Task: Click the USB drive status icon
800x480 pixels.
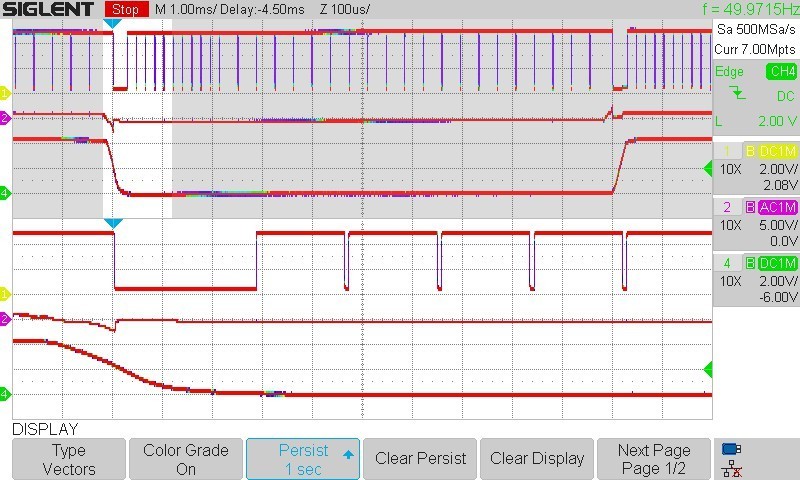Action: tap(732, 449)
